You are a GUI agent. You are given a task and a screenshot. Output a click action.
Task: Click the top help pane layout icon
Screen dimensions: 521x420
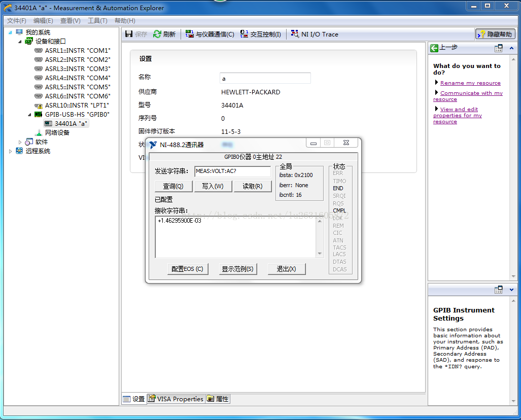pos(498,48)
